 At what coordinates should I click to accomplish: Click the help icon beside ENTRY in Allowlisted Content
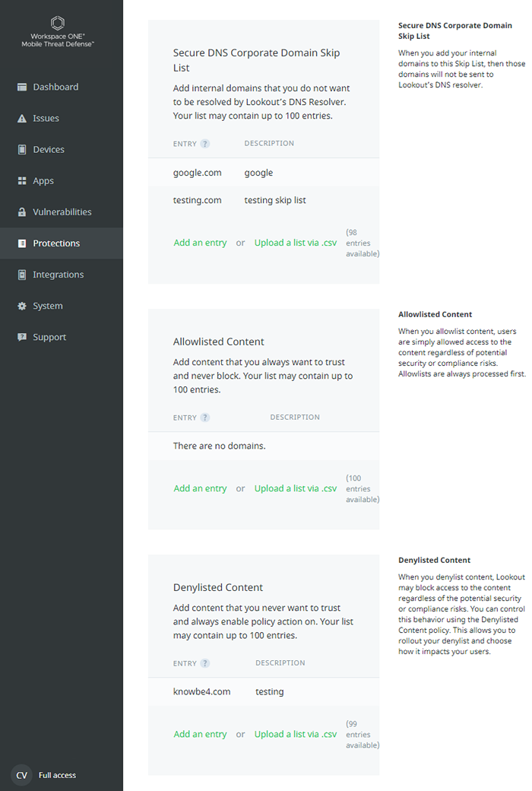point(204,418)
